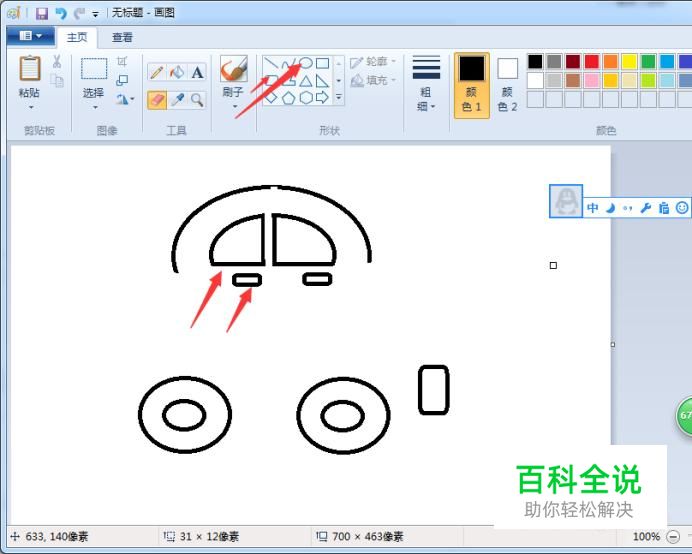
Task: Choose the Pentagon shape
Action: pyautogui.click(x=289, y=98)
